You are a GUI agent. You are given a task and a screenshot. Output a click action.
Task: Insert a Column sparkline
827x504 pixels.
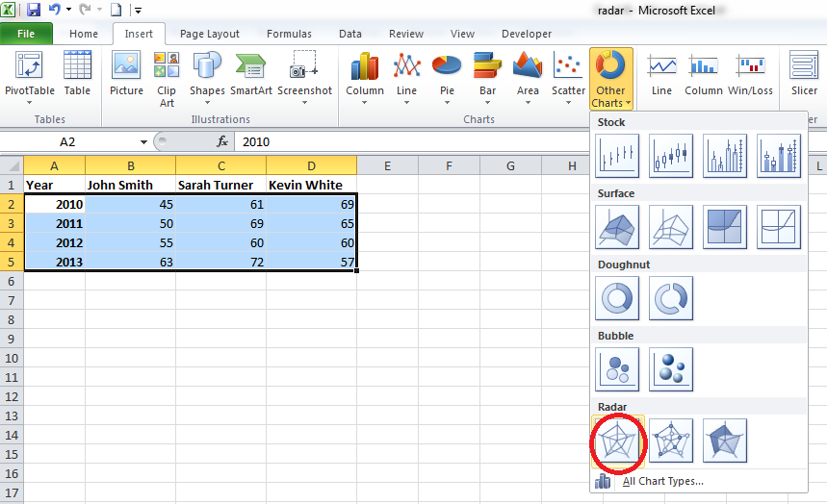[x=703, y=73]
